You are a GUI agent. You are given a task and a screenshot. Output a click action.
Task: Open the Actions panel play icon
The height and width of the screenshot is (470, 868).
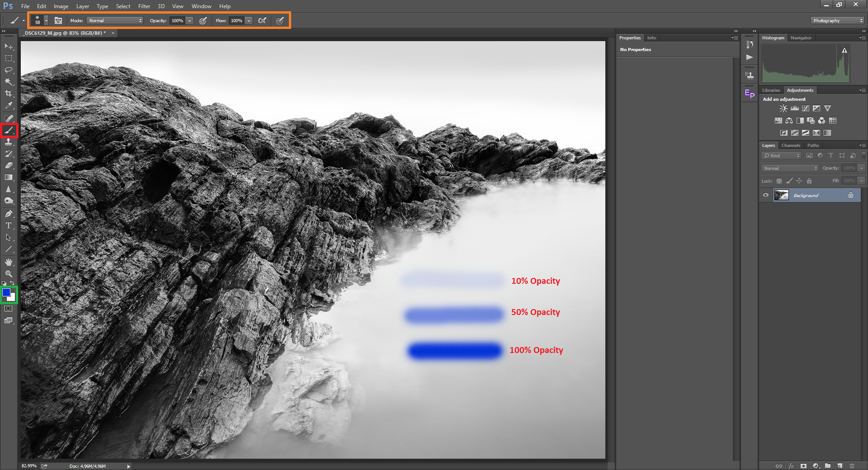750,57
